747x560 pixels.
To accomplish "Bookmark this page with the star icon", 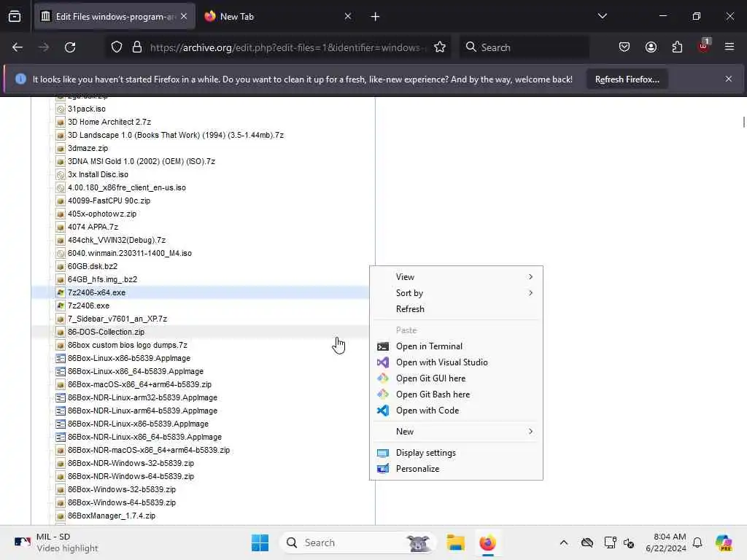I will [440, 47].
